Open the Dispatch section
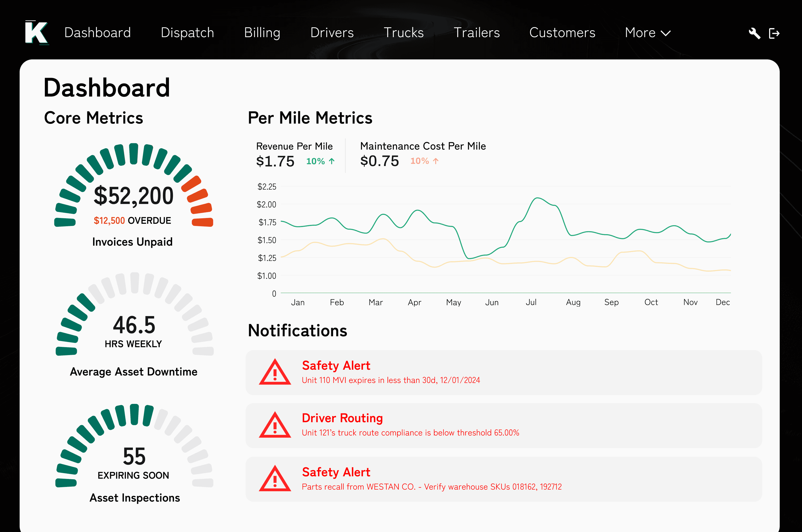This screenshot has width=802, height=532. (x=188, y=32)
